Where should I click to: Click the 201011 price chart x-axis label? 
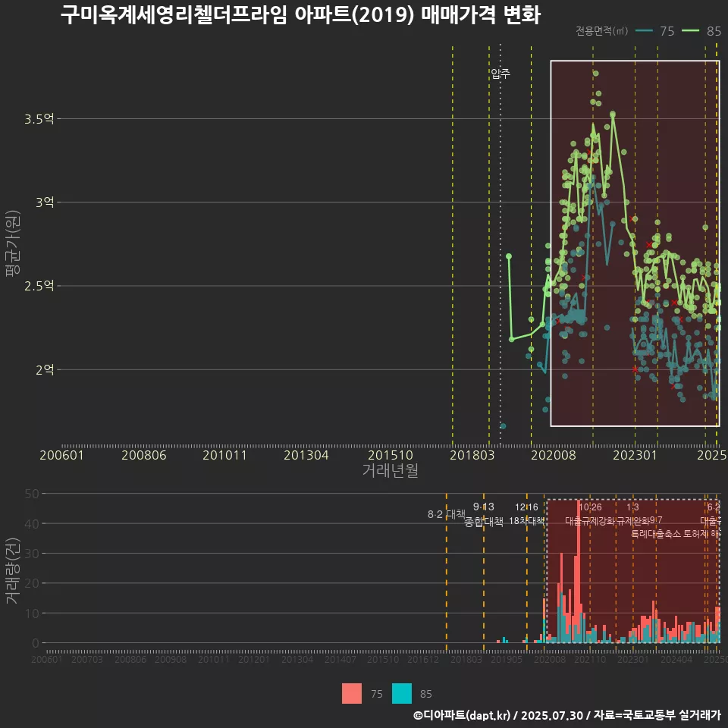click(224, 455)
